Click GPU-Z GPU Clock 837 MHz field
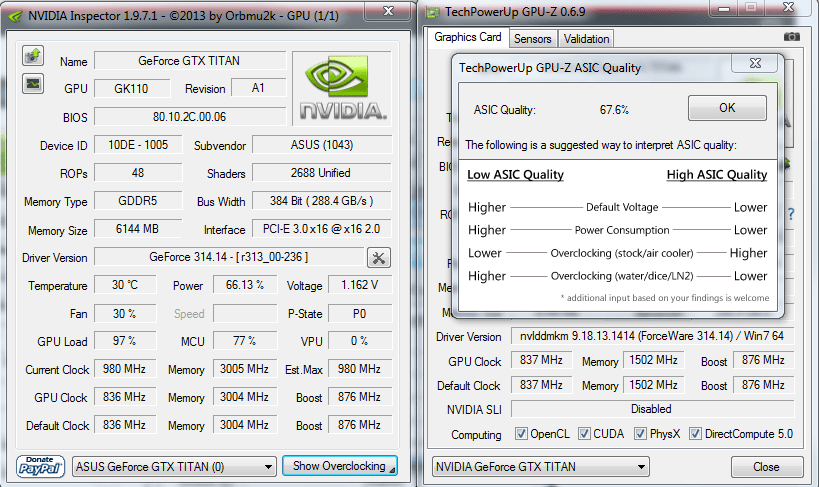 coord(541,360)
